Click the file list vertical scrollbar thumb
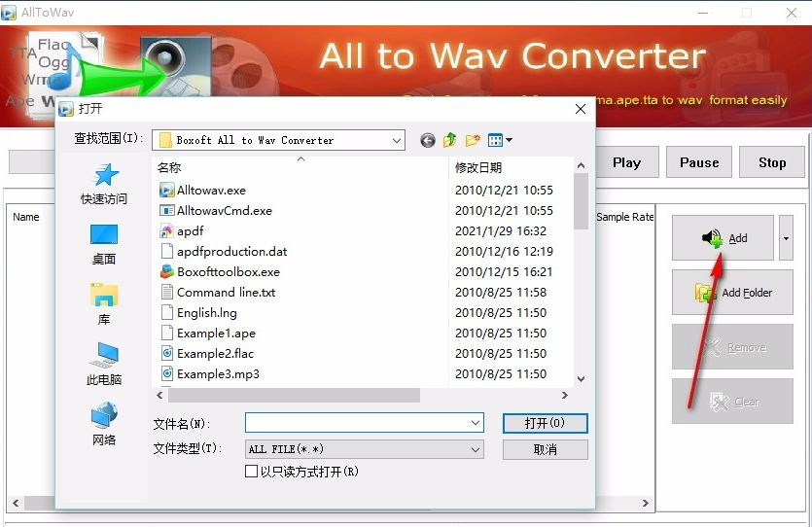 pyautogui.click(x=581, y=201)
